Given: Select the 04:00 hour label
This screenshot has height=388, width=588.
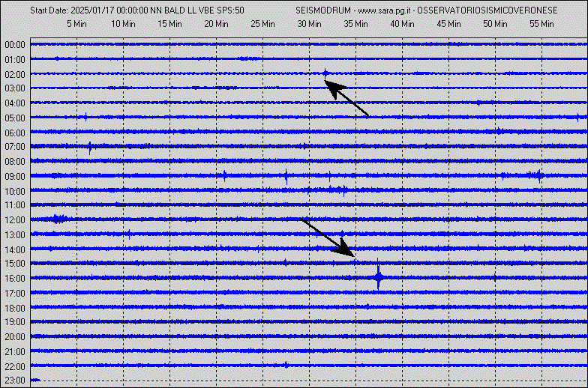Looking at the screenshot, I should (x=15, y=103).
